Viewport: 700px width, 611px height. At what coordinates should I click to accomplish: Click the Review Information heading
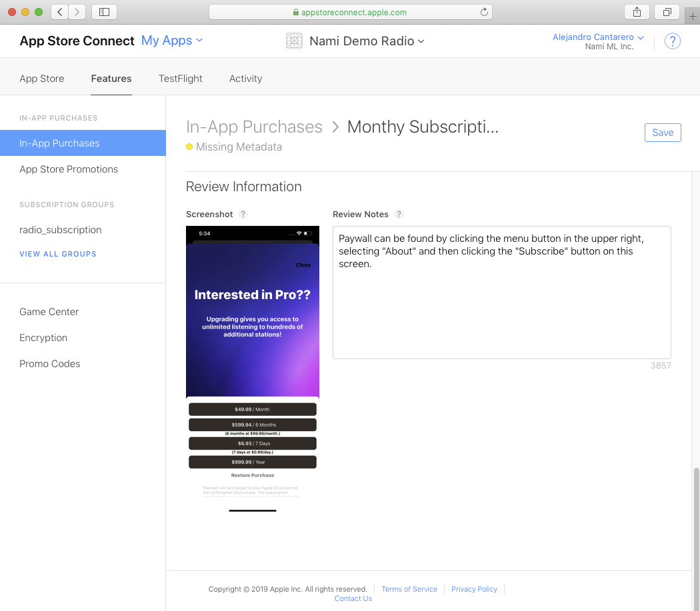point(244,187)
